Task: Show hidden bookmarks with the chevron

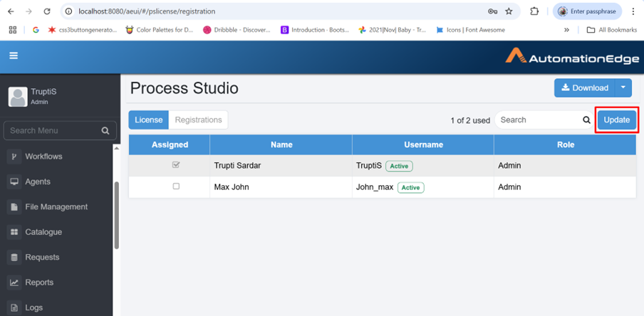Action: (566, 30)
